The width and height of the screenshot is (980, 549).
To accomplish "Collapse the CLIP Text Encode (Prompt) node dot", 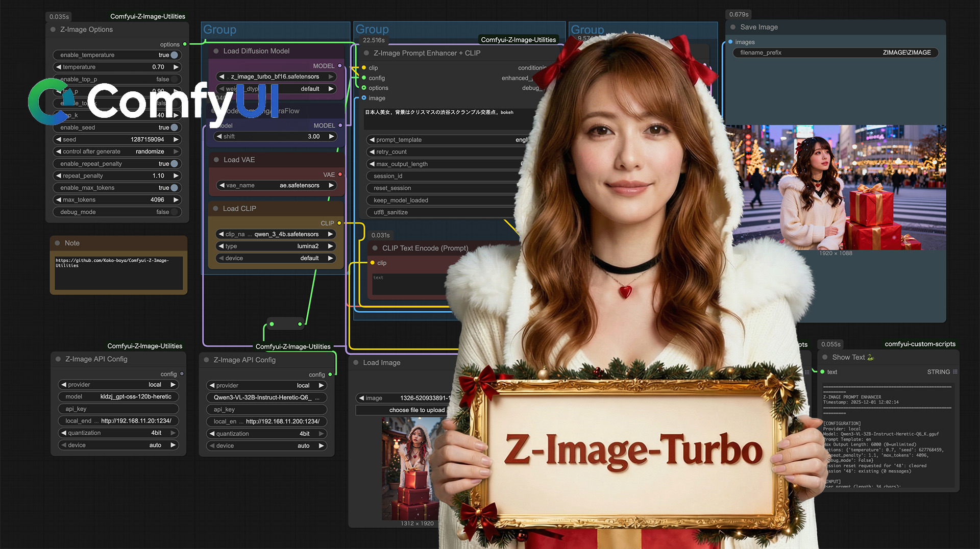I will point(375,248).
